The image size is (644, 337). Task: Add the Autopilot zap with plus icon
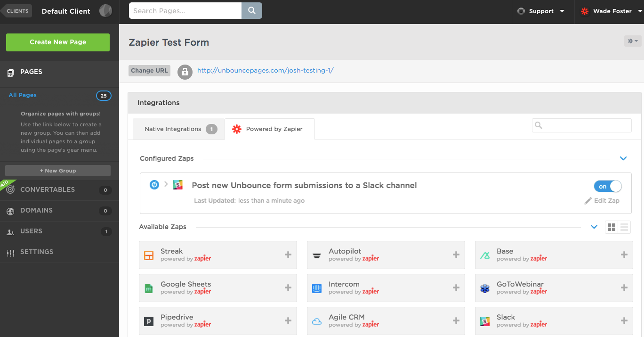click(456, 255)
